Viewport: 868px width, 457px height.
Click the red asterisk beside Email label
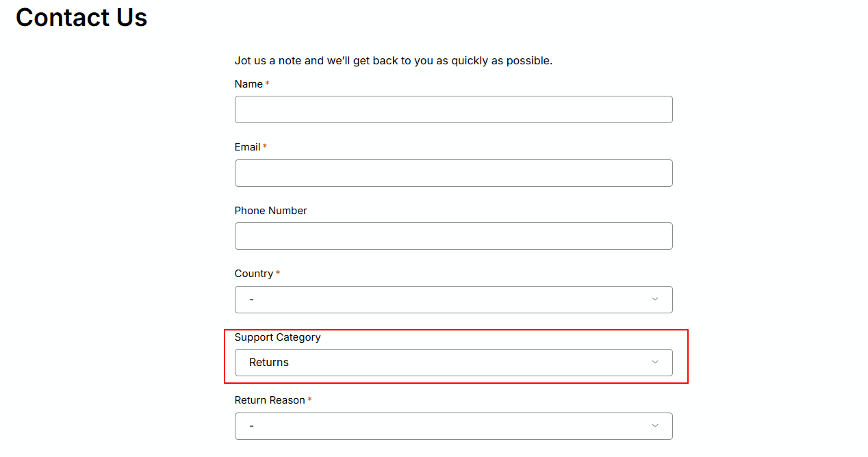click(265, 146)
